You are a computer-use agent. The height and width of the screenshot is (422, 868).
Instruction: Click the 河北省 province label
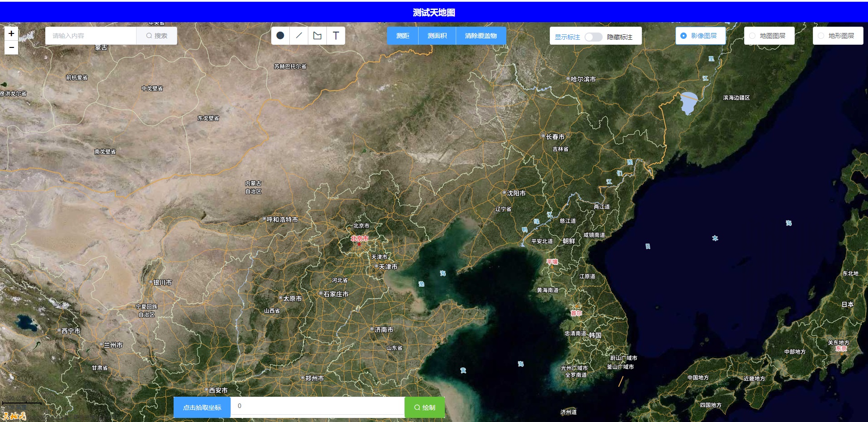coord(340,280)
